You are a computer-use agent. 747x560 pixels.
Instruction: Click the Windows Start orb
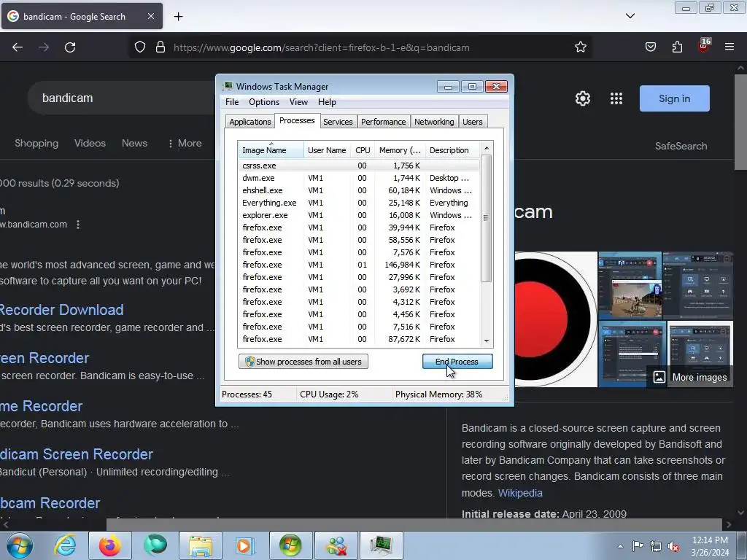pos(20,545)
